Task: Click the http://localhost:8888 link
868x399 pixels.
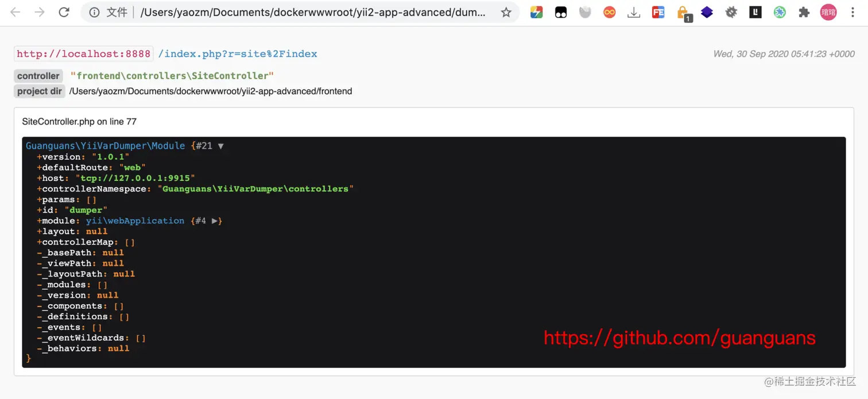Action: tap(83, 53)
